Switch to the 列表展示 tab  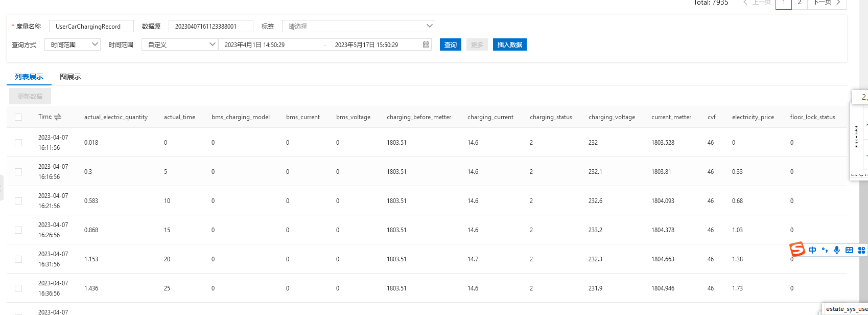click(29, 77)
